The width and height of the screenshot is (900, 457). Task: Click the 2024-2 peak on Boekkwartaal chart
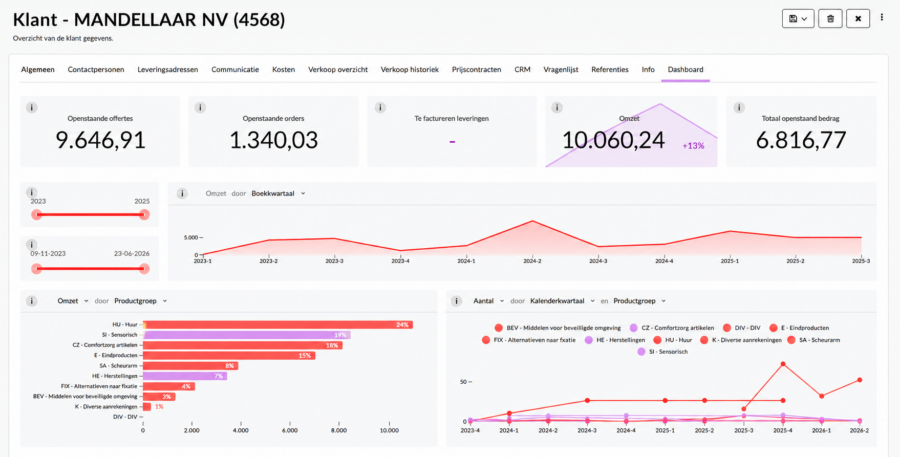coord(533,221)
